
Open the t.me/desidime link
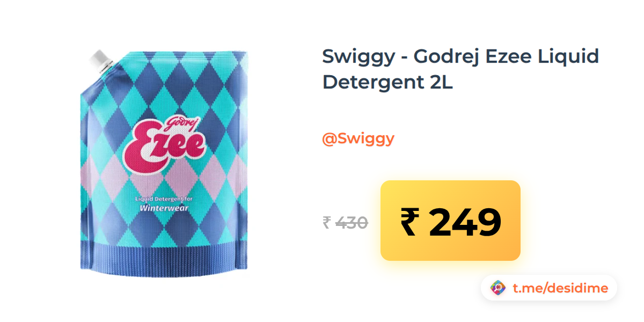tap(560, 288)
